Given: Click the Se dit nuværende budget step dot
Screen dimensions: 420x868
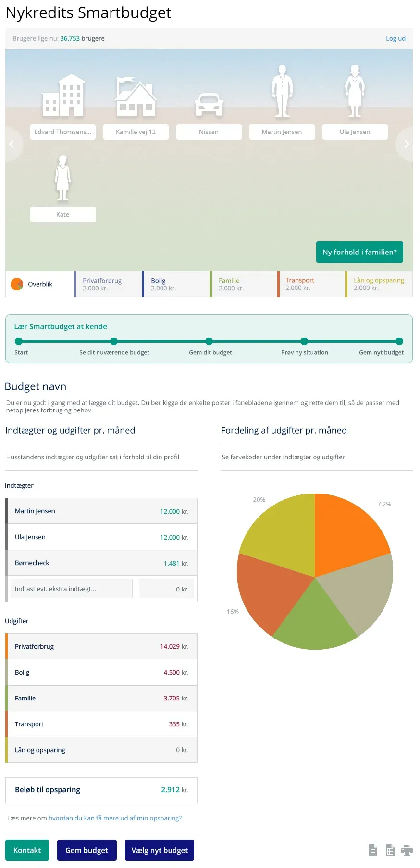Looking at the screenshot, I should point(114,341).
